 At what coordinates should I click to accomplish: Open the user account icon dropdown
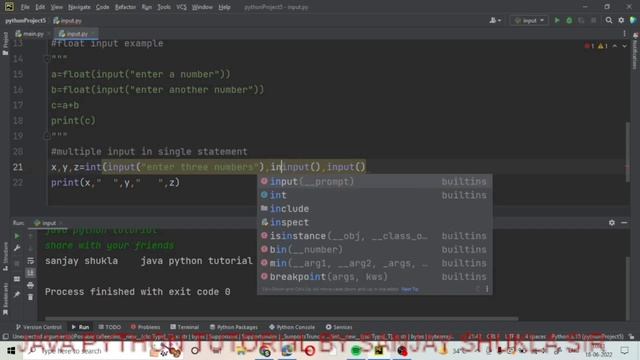click(495, 20)
